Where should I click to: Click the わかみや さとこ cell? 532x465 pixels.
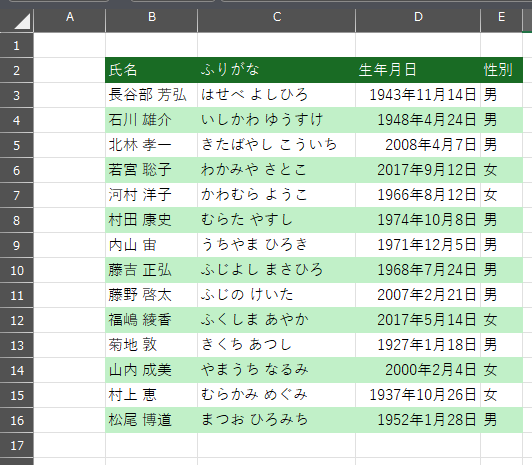click(x=277, y=170)
